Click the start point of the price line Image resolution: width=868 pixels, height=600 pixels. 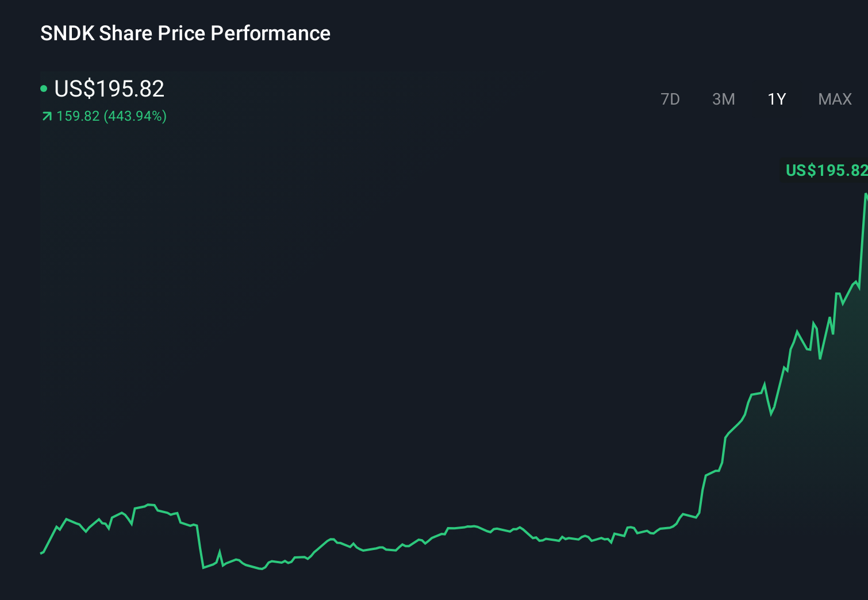tap(41, 553)
